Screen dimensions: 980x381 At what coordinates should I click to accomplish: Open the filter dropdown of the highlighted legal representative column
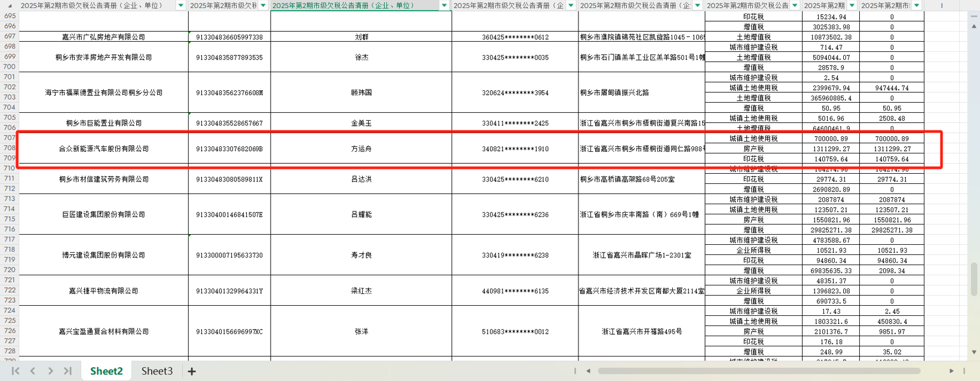point(444,5)
